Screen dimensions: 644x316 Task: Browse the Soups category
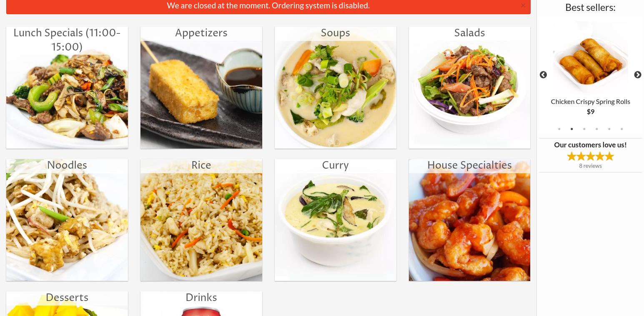336,88
